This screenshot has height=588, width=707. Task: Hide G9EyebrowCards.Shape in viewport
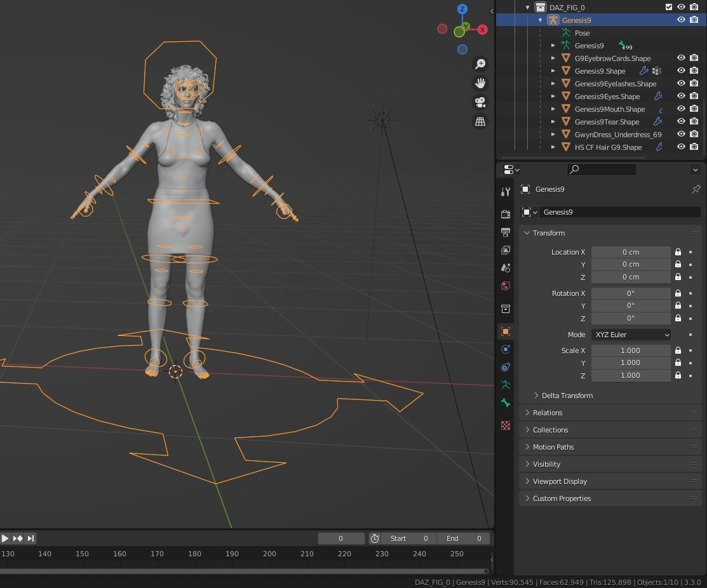(x=681, y=58)
